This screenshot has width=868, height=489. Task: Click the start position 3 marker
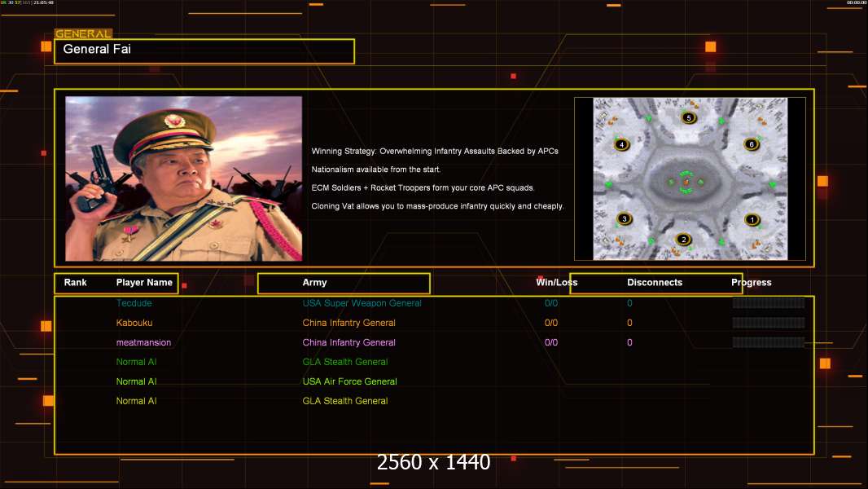(x=625, y=218)
